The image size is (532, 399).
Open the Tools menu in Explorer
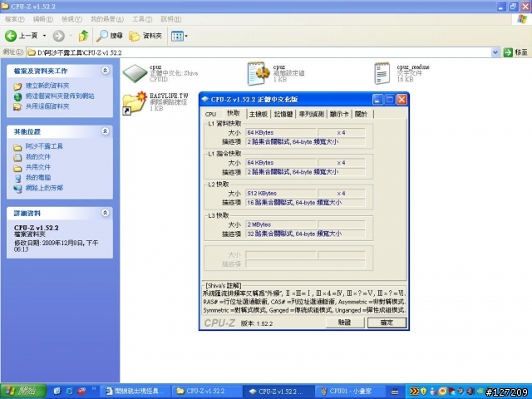(x=142, y=19)
